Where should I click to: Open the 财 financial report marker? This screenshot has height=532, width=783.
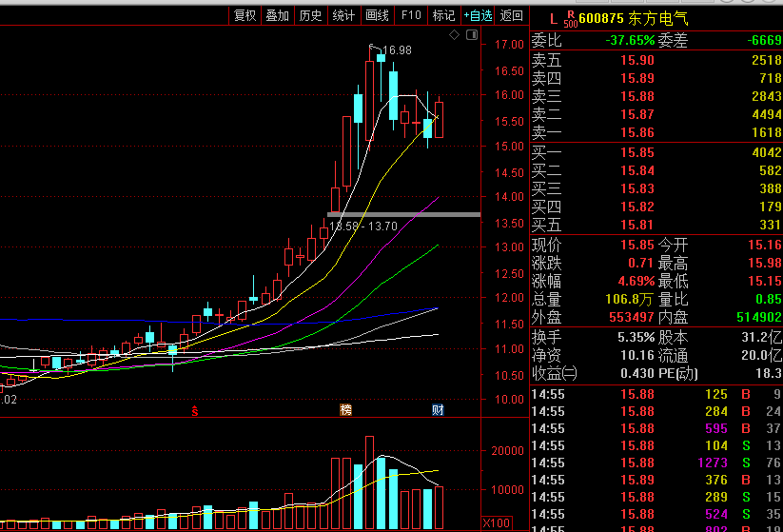click(x=438, y=410)
